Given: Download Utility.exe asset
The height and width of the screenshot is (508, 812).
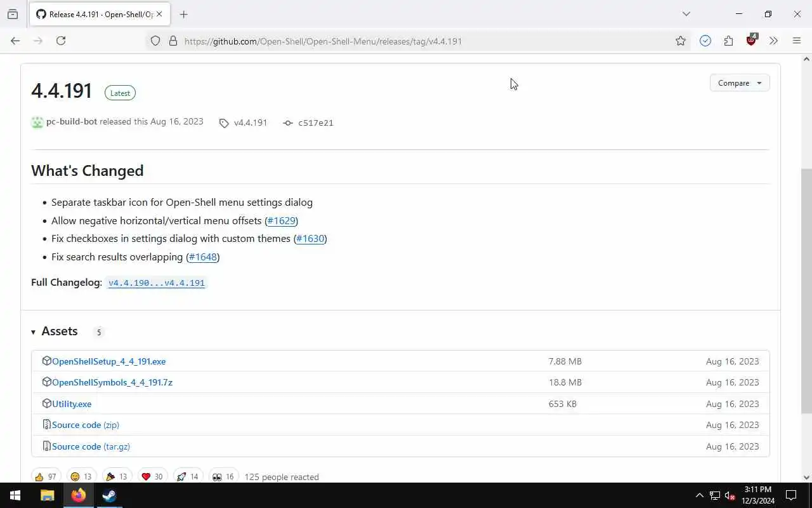Looking at the screenshot, I should point(72,404).
